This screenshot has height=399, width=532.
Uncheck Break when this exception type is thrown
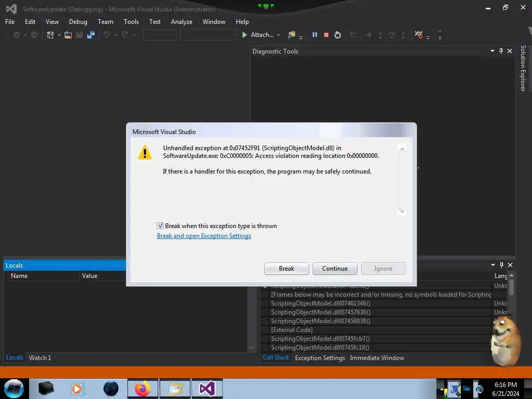point(160,225)
